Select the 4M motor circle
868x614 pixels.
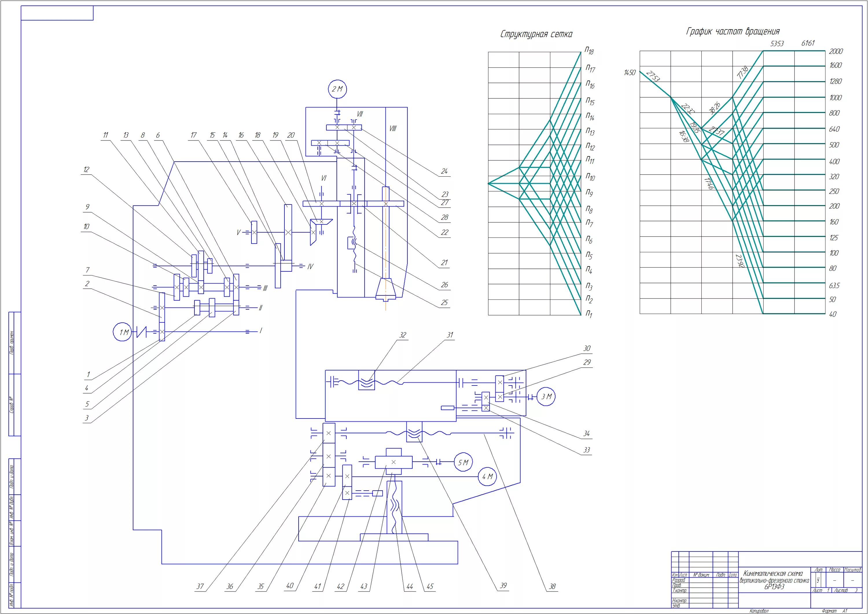(x=487, y=476)
